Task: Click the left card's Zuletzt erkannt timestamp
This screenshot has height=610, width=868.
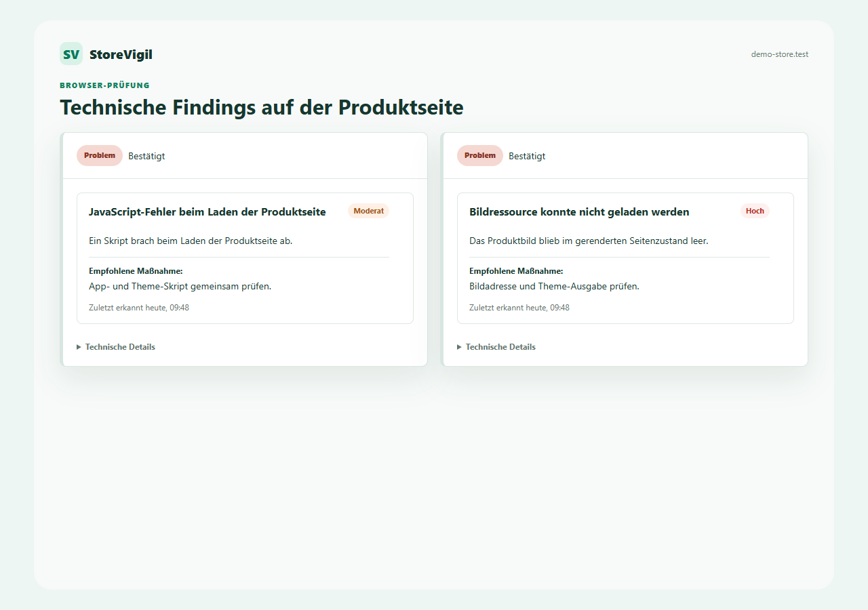Action: click(139, 308)
